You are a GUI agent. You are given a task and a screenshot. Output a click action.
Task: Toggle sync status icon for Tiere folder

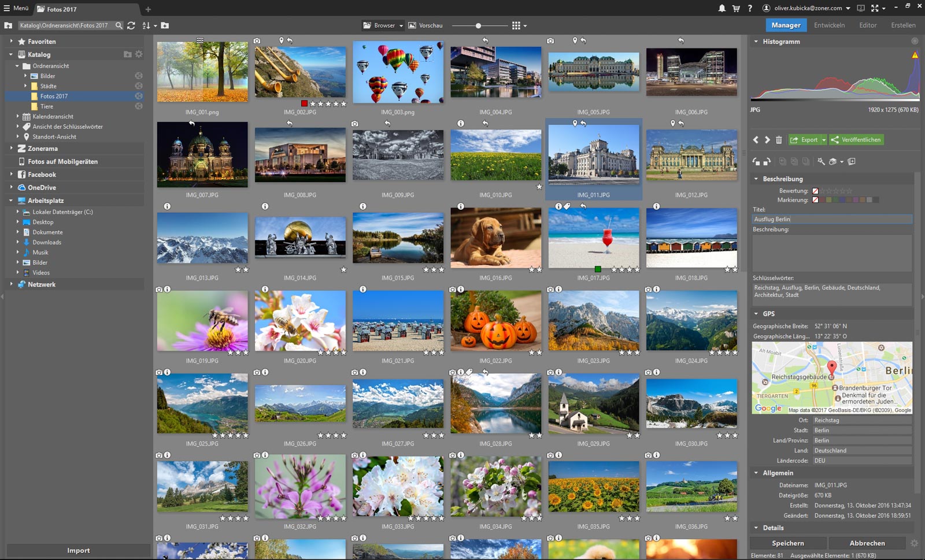[139, 106]
